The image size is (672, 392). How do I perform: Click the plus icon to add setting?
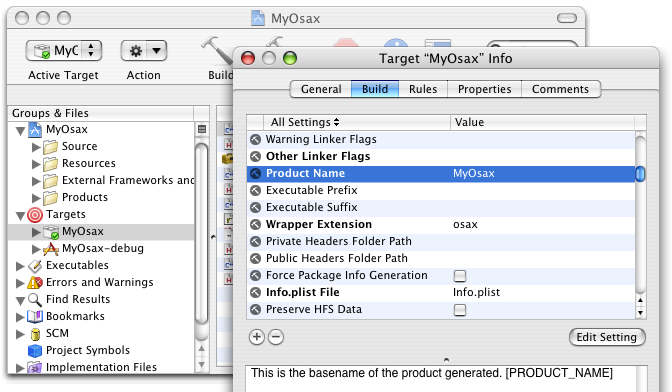[x=256, y=337]
